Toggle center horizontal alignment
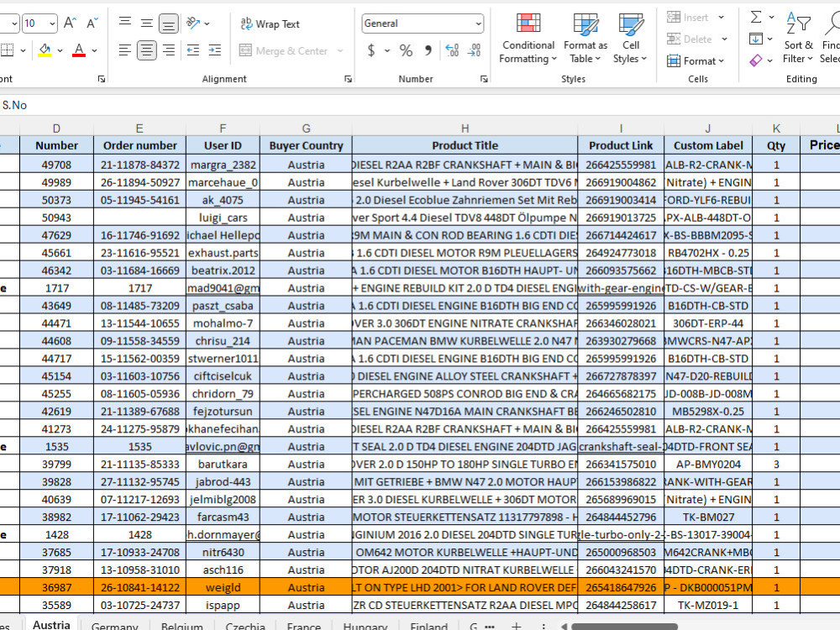Image resolution: width=840 pixels, height=630 pixels. tap(146, 50)
